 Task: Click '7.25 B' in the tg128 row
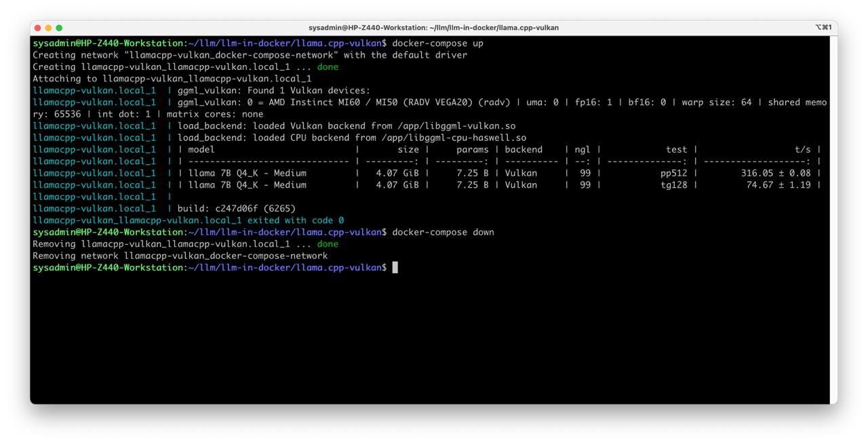click(473, 185)
